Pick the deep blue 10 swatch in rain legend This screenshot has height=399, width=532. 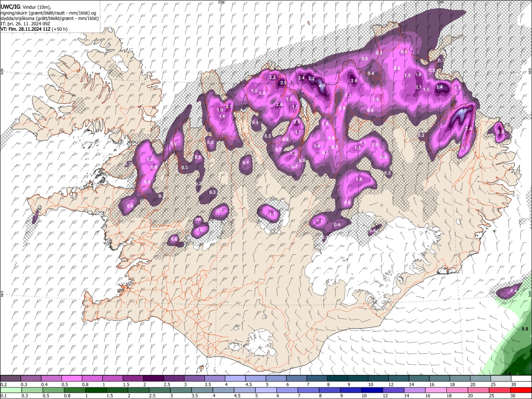click(x=372, y=390)
